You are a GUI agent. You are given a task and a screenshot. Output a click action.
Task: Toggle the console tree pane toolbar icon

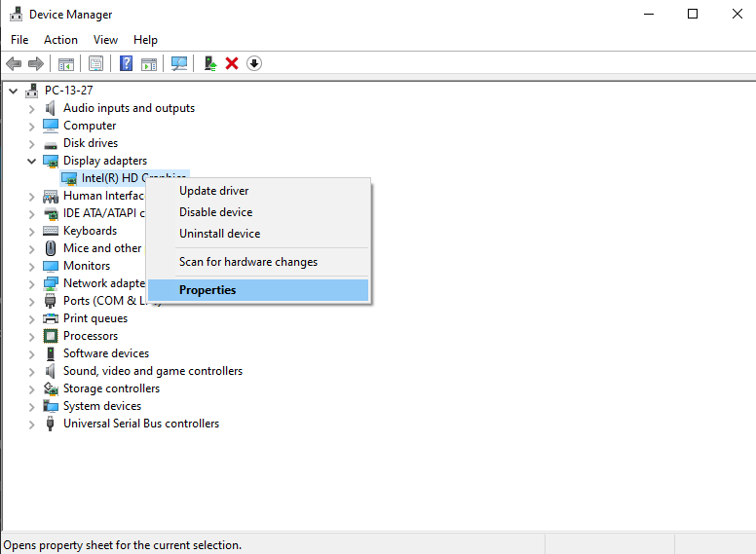click(x=66, y=63)
